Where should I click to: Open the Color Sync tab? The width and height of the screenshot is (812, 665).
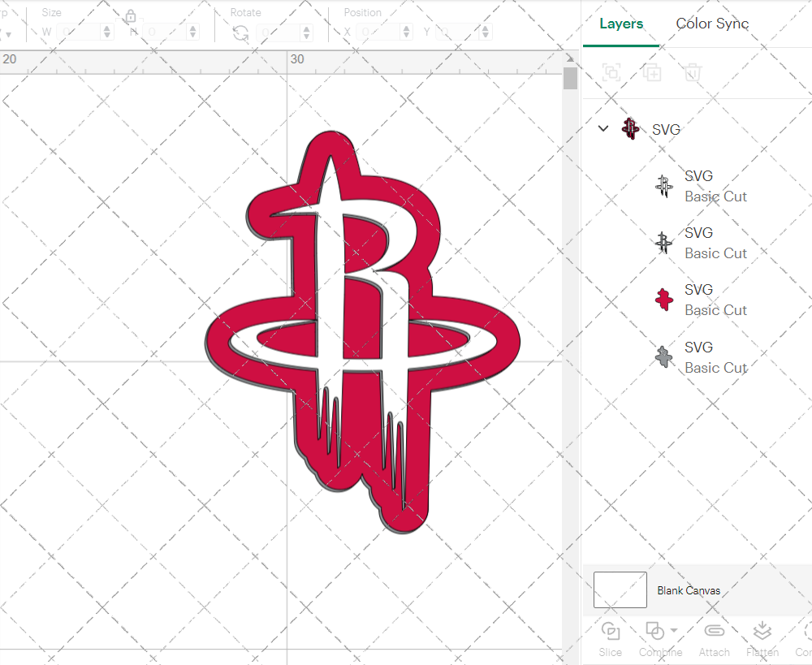712,24
